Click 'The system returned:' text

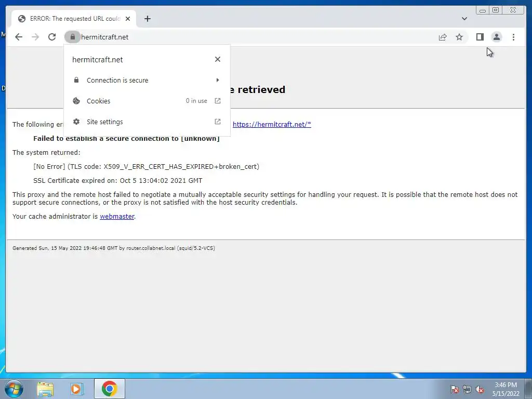click(x=46, y=152)
